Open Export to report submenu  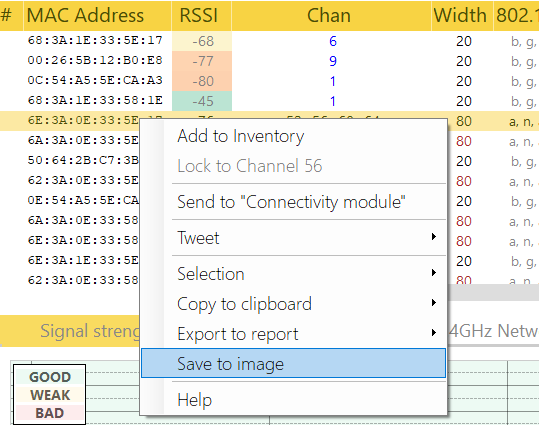pyautogui.click(x=294, y=334)
